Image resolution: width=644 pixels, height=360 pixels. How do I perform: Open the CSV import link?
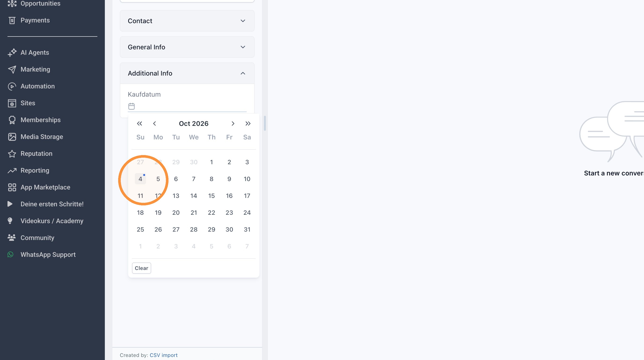[x=164, y=355]
